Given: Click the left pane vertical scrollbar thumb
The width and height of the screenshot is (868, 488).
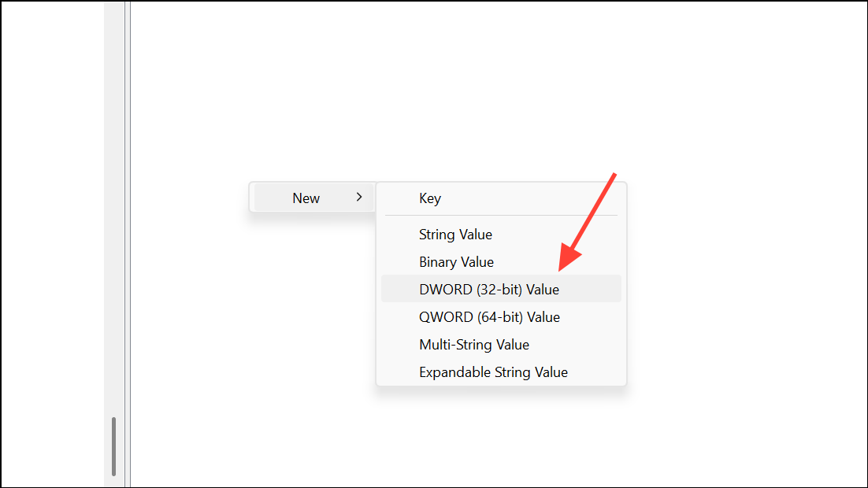Looking at the screenshot, I should [x=114, y=445].
